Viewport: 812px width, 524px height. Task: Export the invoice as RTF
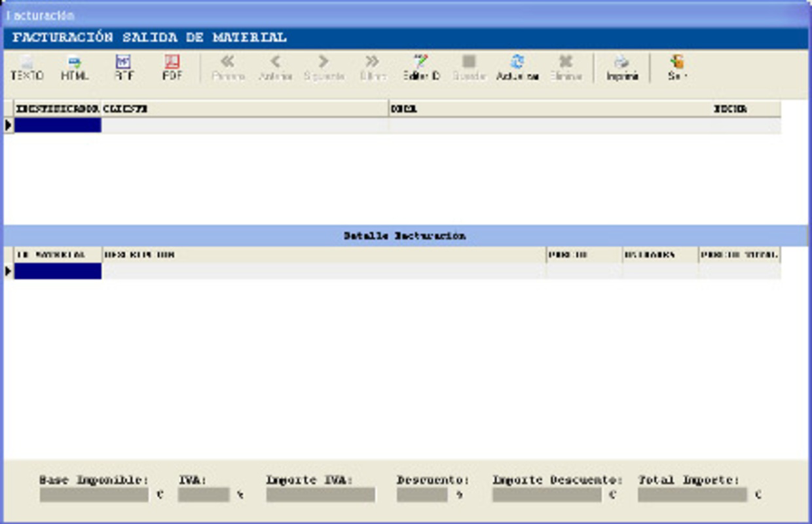click(124, 68)
